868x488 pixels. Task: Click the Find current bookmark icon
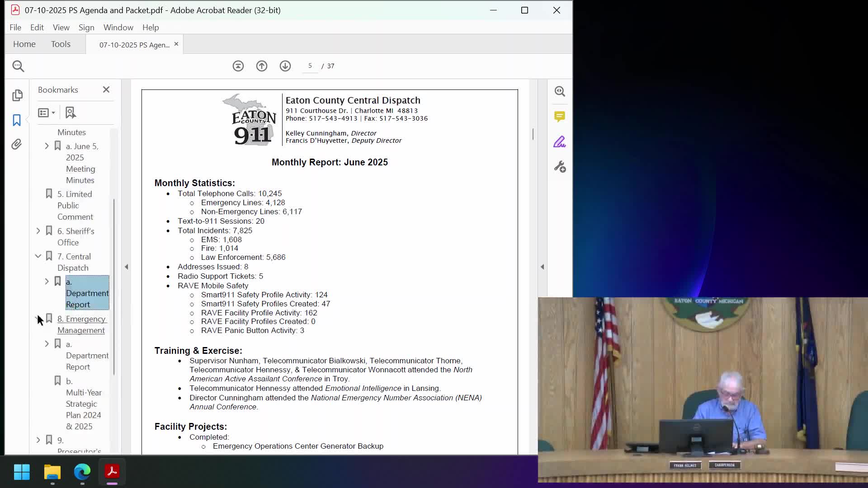tap(71, 113)
